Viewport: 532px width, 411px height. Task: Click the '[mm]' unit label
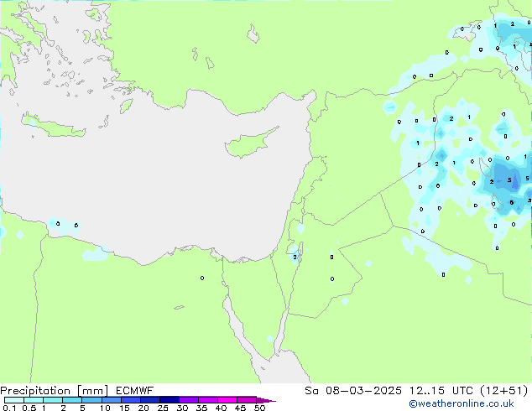tap(92, 391)
